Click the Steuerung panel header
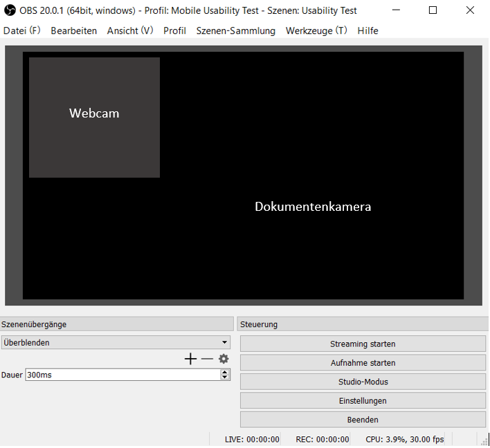 (x=363, y=324)
